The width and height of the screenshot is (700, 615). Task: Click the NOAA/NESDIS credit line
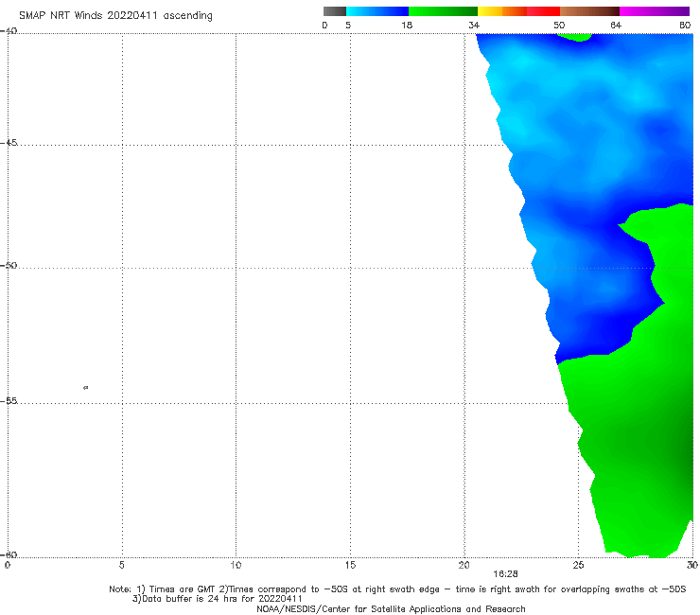(391, 609)
